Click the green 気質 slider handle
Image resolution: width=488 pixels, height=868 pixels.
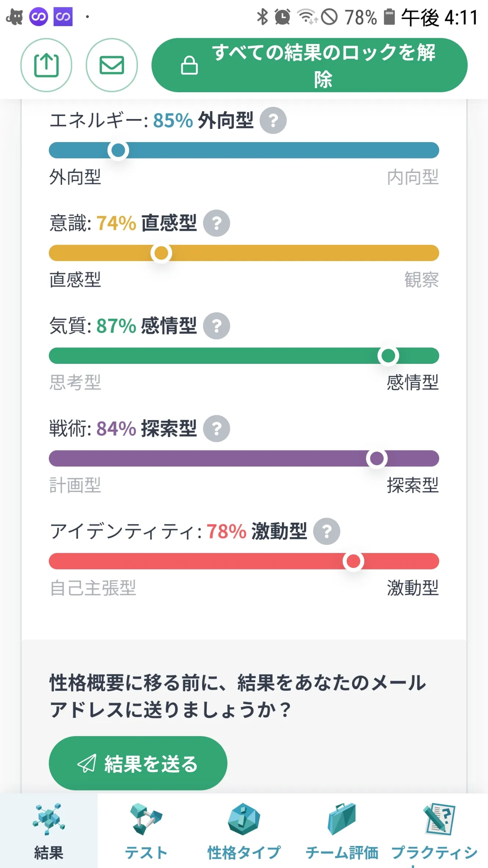[388, 356]
